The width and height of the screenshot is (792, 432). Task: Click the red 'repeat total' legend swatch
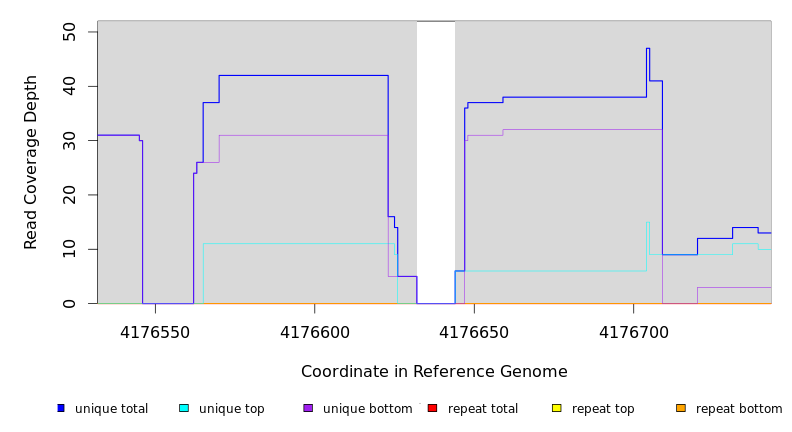point(432,408)
